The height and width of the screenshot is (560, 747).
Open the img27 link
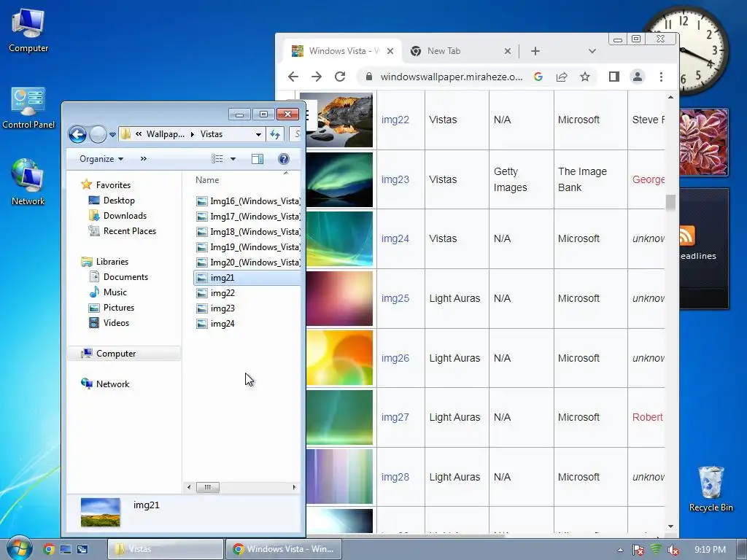coord(395,417)
